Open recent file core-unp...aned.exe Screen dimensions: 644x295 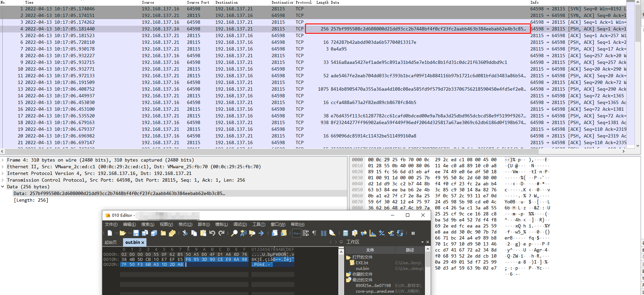(x=375, y=291)
